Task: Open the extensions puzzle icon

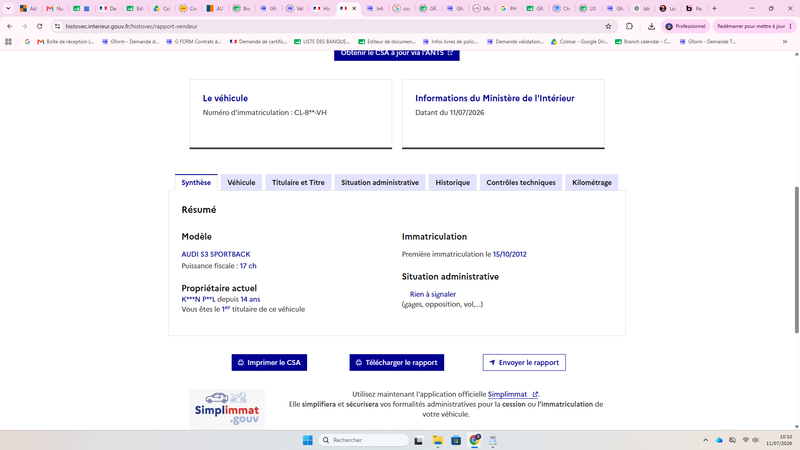Action: (x=629, y=26)
